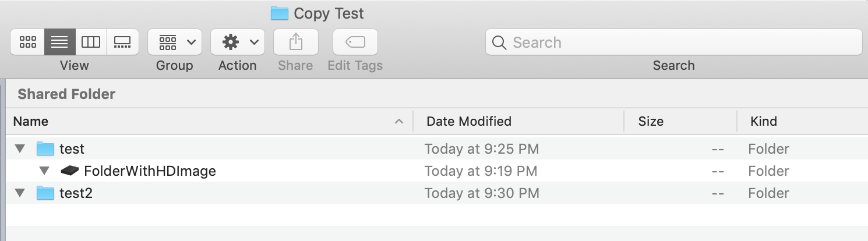The image size is (868, 241).
Task: Collapse the FolderWithHDImage disclosure triangle
Action: pyautogui.click(x=45, y=171)
